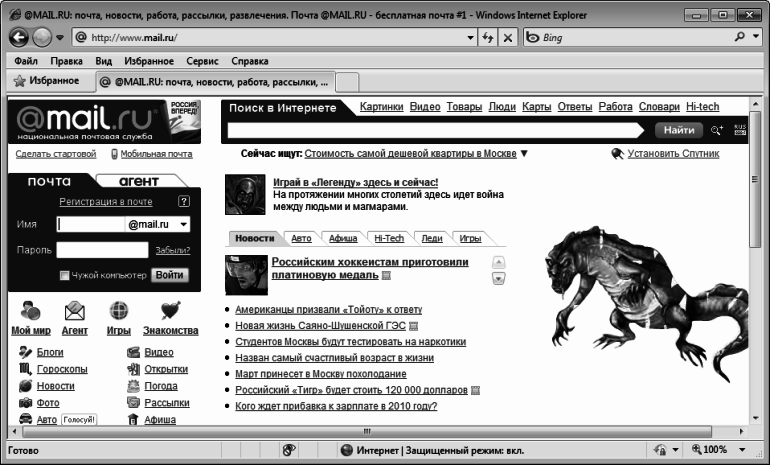Screen dimensions: 770x465
Task: Click the Stop loading X button
Action: pyautogui.click(x=508, y=37)
